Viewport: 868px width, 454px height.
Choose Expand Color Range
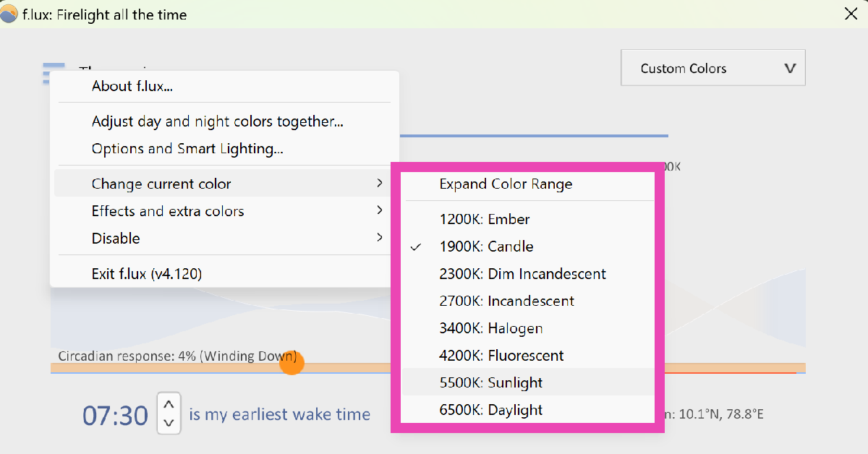(529, 184)
